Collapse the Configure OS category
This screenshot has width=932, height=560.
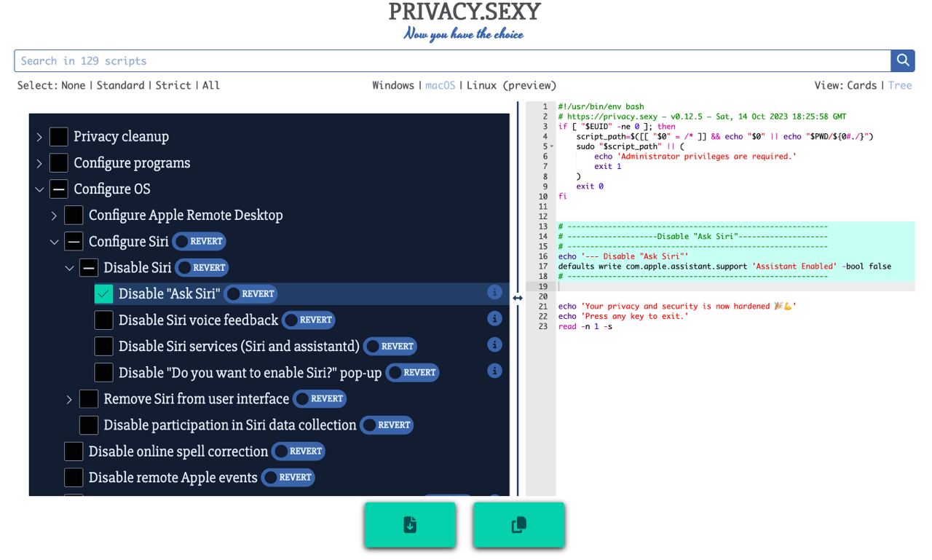[x=39, y=189]
